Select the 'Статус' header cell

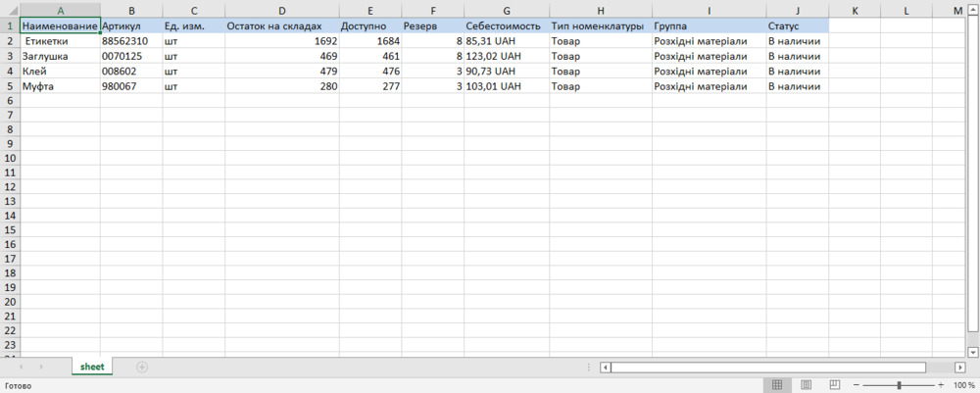pos(797,25)
